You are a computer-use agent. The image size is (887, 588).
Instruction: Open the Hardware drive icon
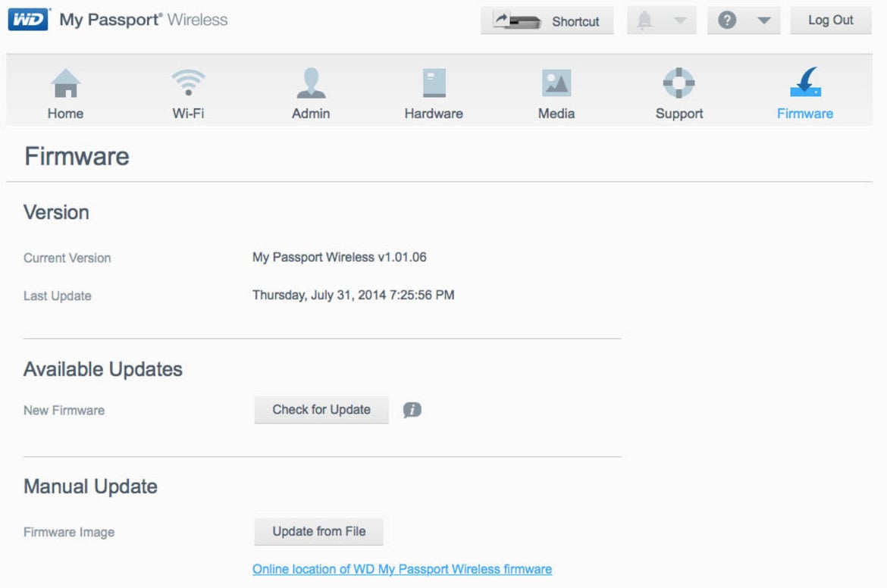tap(434, 83)
